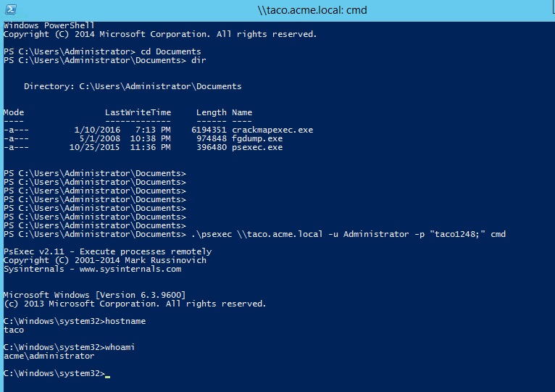Click the PsExec v2.11 banner line
The image size is (555, 392).
tap(108, 251)
